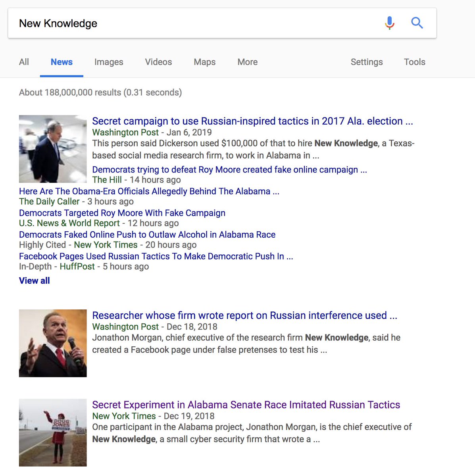
Task: Click the 'Highly Cited' label
Action: (x=42, y=245)
